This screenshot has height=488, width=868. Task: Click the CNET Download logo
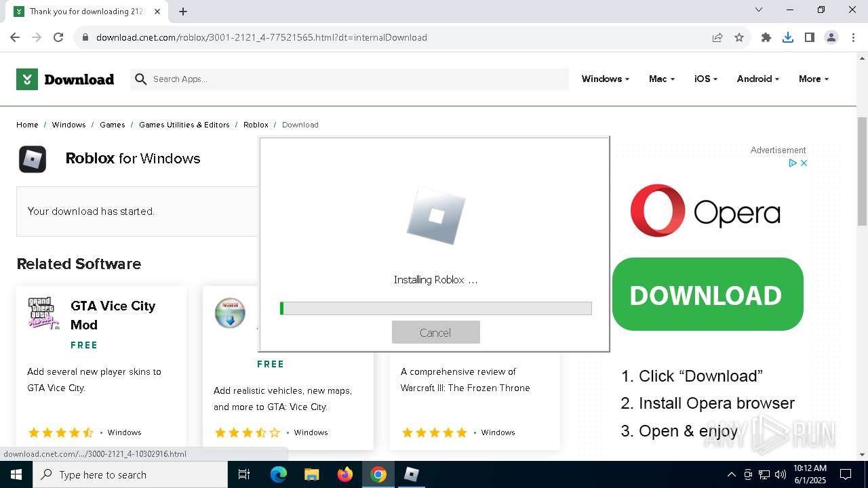click(x=65, y=79)
